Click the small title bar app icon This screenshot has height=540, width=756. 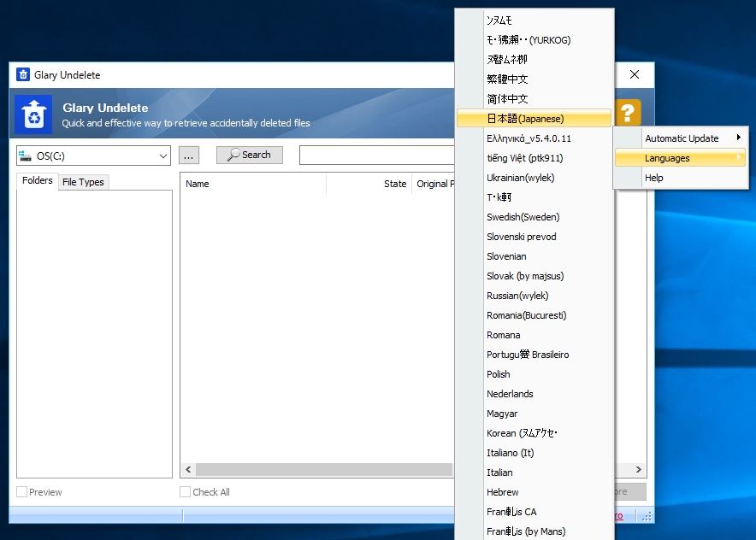[x=22, y=74]
